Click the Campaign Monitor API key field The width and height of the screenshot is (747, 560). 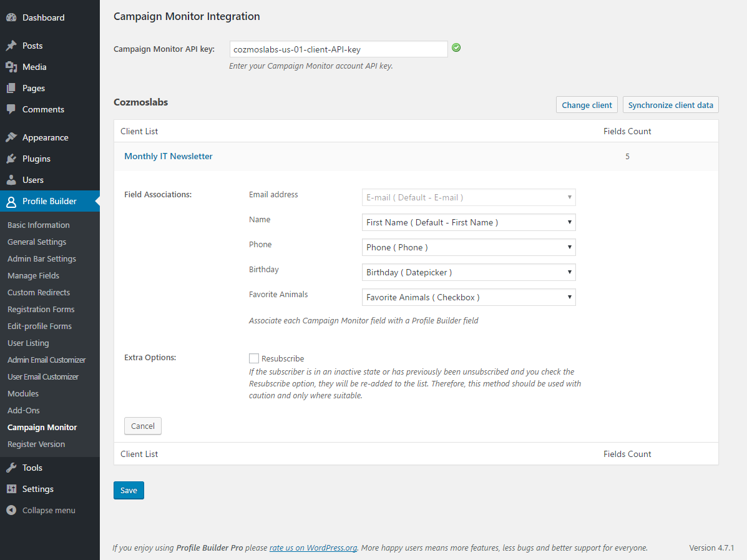click(x=339, y=49)
